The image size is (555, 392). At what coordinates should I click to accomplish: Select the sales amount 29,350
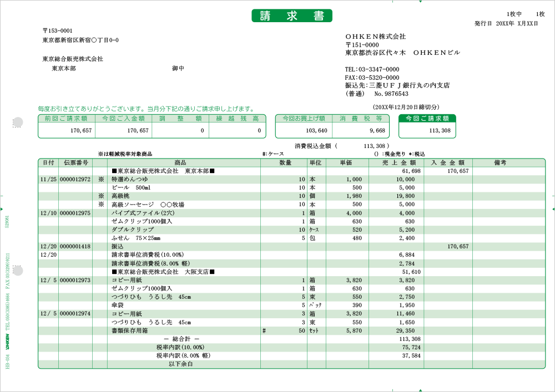point(405,330)
